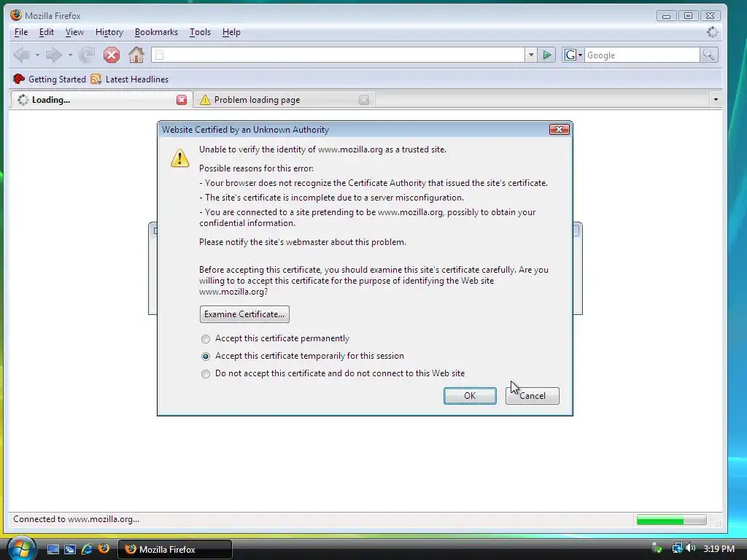Screen dimensions: 747x560
Task: Click the yellow warning icon in dialog
Action: tap(179, 157)
